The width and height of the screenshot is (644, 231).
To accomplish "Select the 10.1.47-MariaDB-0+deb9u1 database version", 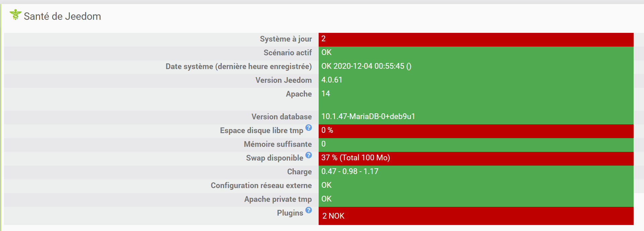I will [368, 117].
